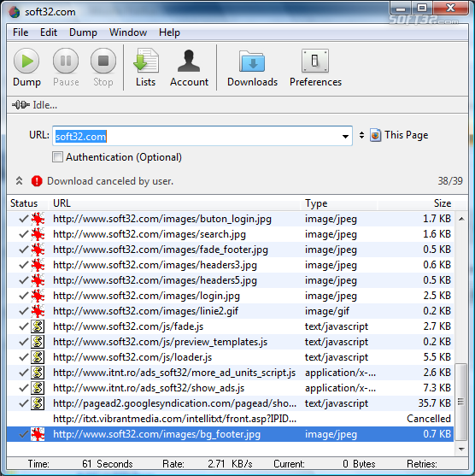Select the images/headers5.jpg URL row
The width and height of the screenshot is (475, 476).
tap(231, 280)
